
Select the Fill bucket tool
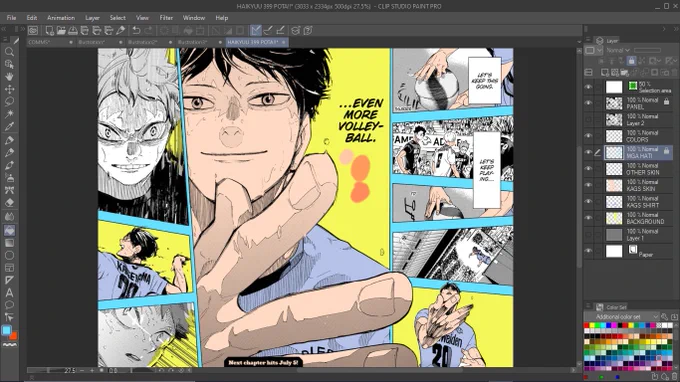pyautogui.click(x=9, y=230)
